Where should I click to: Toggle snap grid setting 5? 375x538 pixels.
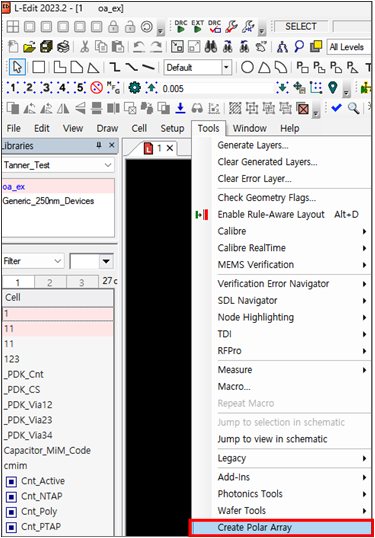[x=80, y=88]
